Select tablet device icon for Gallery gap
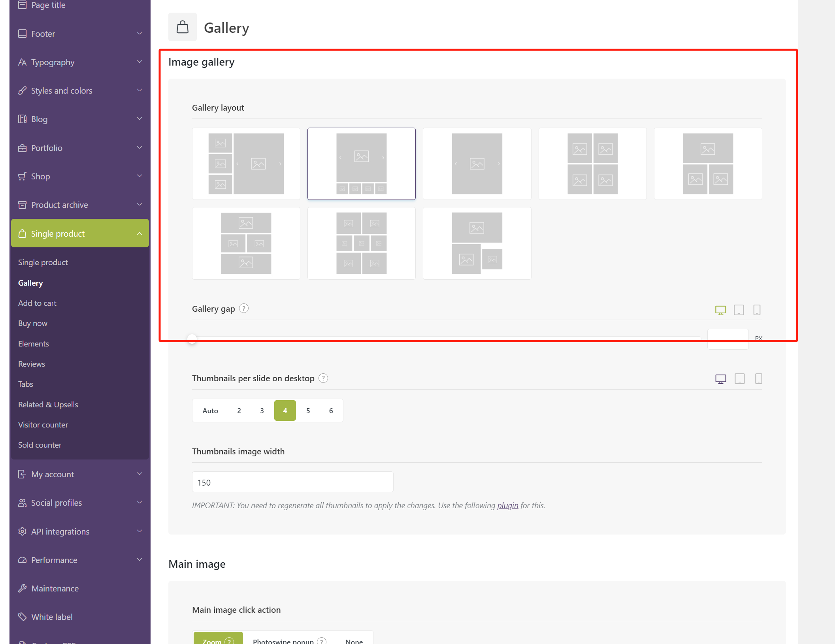Viewport: 835px width, 644px height. (739, 310)
